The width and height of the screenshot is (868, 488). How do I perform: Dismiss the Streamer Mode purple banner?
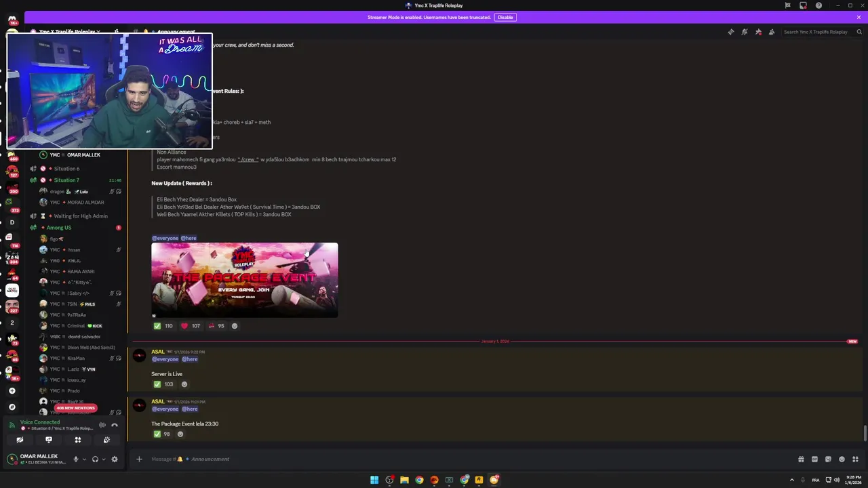[x=859, y=17]
